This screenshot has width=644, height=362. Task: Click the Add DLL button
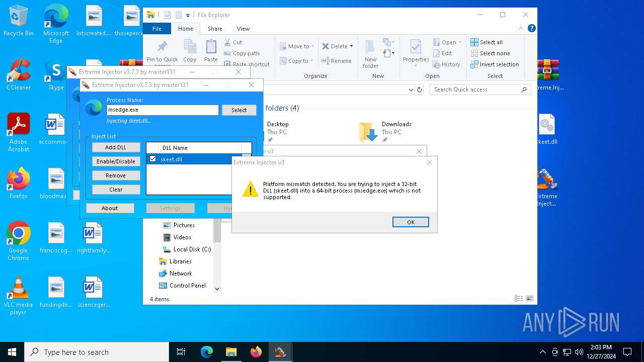[116, 147]
